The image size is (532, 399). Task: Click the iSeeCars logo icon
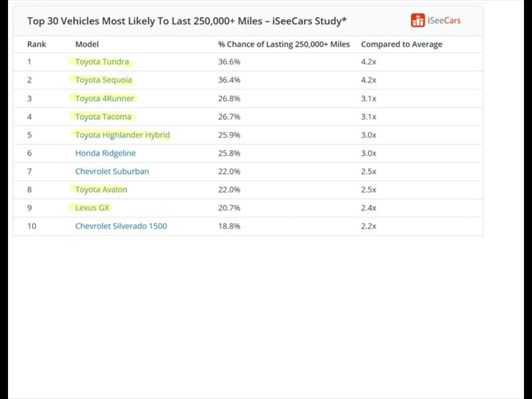418,21
